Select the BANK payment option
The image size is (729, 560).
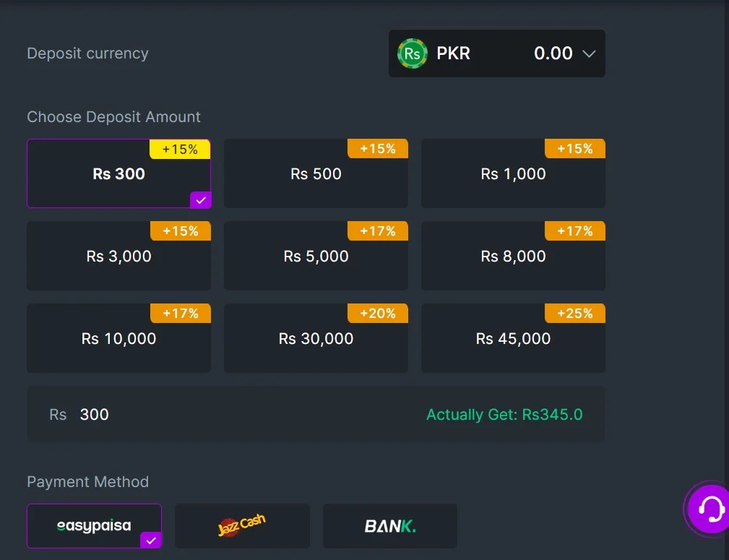click(x=389, y=525)
